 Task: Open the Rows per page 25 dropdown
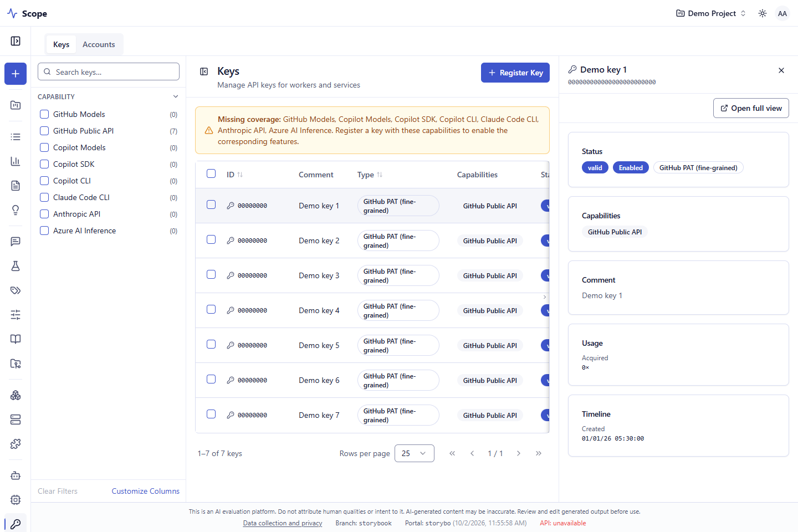click(415, 453)
